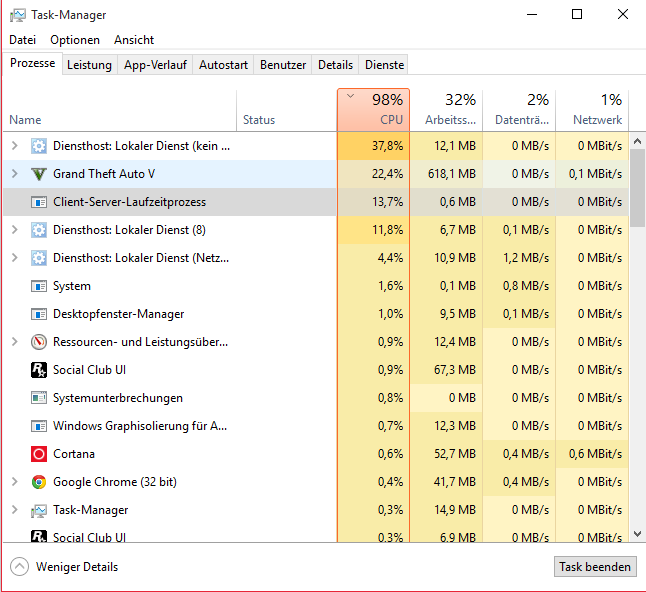The height and width of the screenshot is (592, 646).
Task: Select the Systemunterbrechungen row name
Action: tap(118, 398)
